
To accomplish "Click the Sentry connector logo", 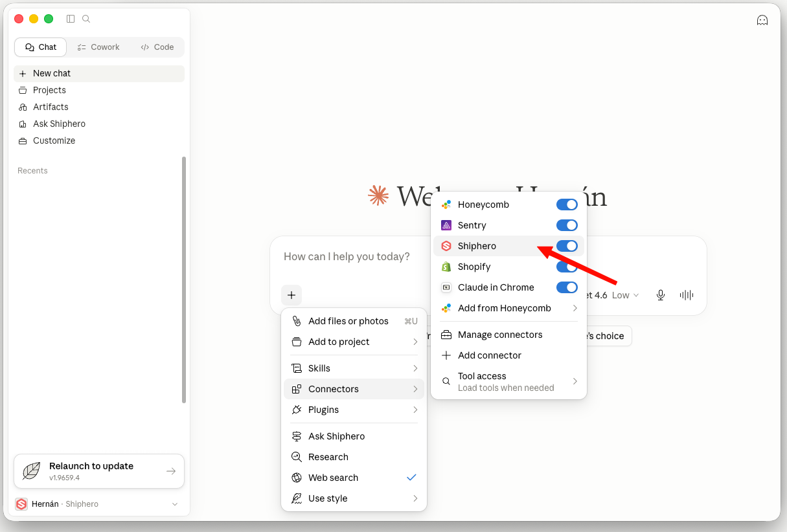I will [x=446, y=225].
